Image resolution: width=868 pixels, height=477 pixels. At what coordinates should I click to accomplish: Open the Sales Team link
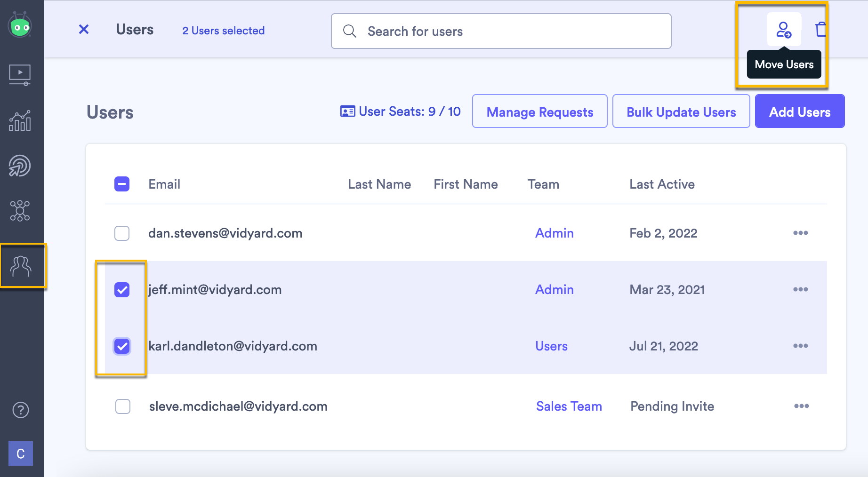tap(569, 406)
